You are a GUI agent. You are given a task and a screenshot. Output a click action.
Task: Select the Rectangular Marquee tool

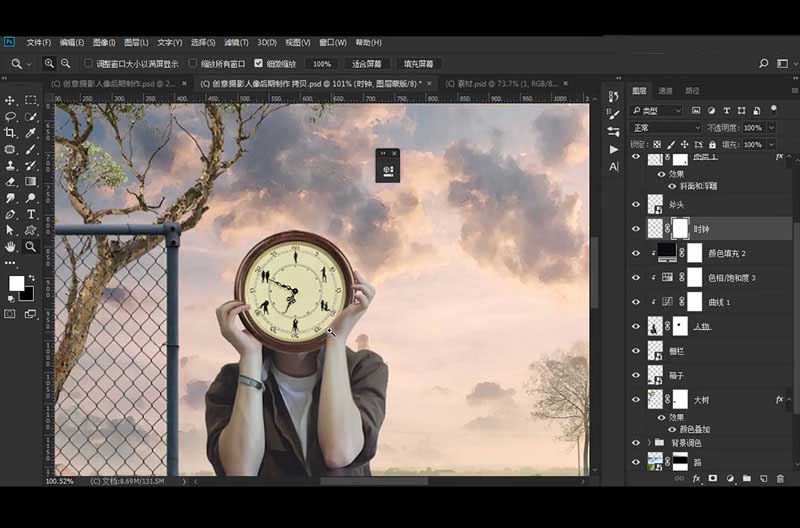tap(31, 100)
